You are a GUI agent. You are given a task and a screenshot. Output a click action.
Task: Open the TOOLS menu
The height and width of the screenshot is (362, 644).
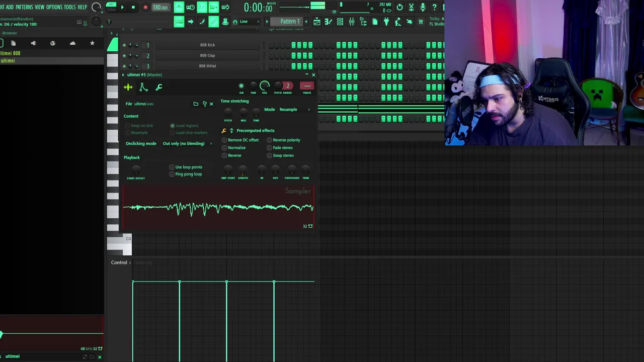coord(69,7)
